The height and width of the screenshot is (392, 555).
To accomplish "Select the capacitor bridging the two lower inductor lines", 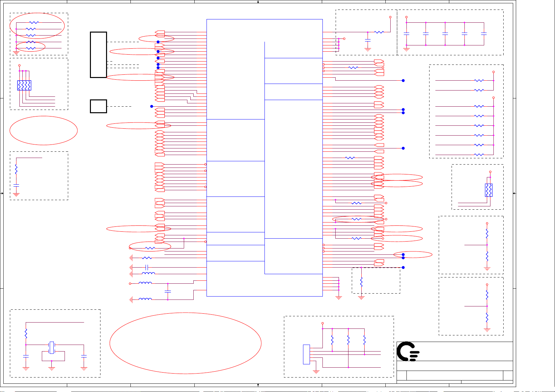I will tap(168, 292).
